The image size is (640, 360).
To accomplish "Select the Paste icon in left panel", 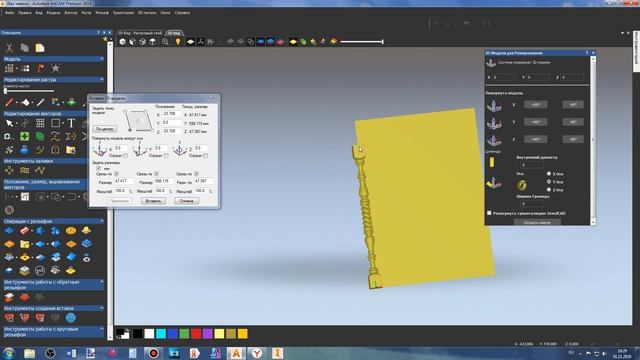I will click(x=40, y=48).
